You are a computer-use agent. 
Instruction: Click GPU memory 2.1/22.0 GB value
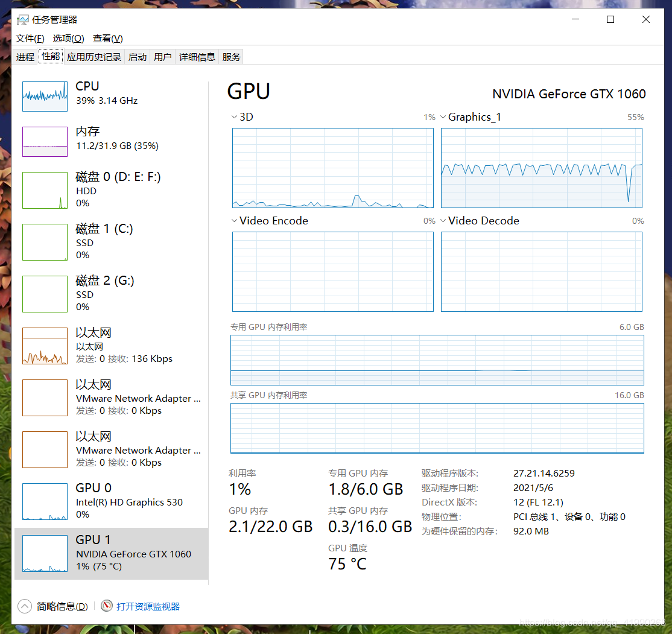[270, 527]
